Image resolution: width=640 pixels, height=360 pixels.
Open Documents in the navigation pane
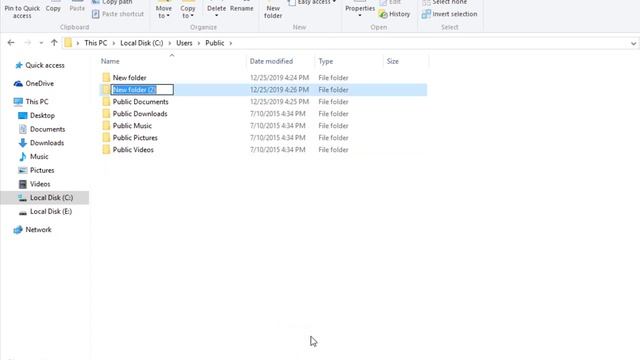[x=47, y=129]
